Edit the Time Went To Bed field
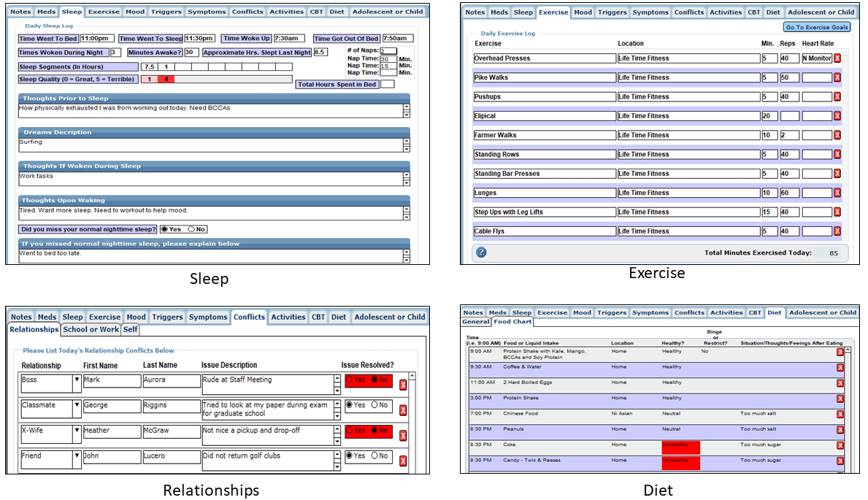The image size is (868, 500). 97,39
